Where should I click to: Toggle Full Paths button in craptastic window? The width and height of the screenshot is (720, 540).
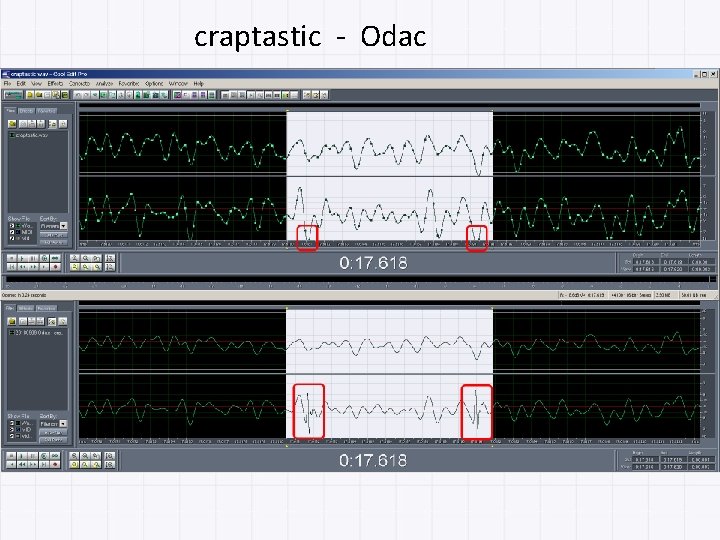[54, 242]
